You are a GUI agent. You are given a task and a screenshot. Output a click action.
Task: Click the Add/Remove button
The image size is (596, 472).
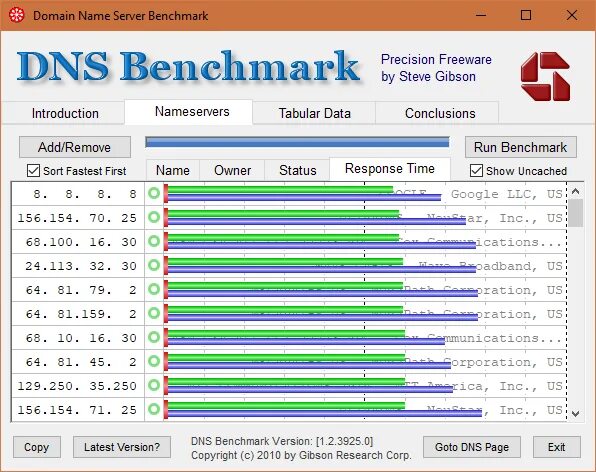(75, 147)
